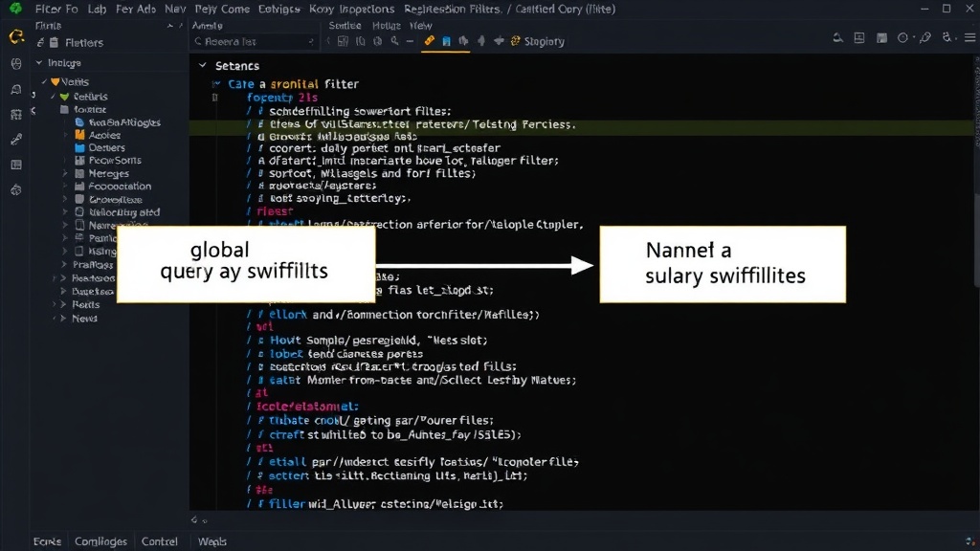Select the Acoles tree item
This screenshot has width=980, height=551.
104,135
